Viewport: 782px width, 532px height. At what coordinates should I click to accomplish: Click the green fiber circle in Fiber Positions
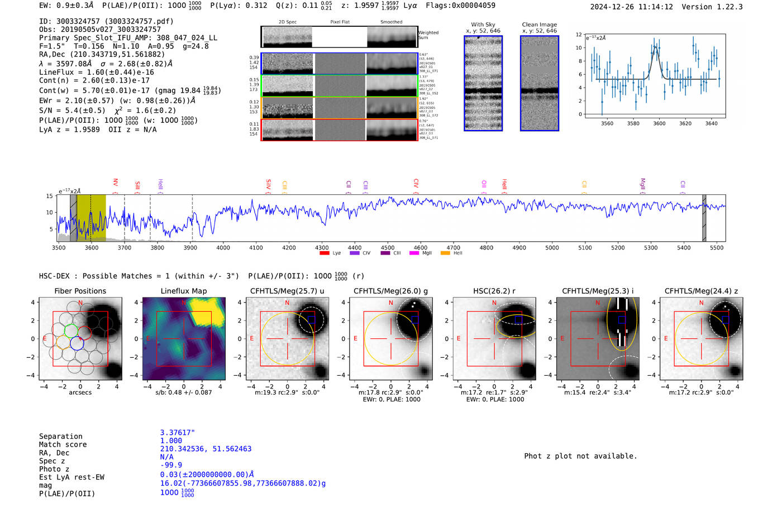[x=71, y=330]
